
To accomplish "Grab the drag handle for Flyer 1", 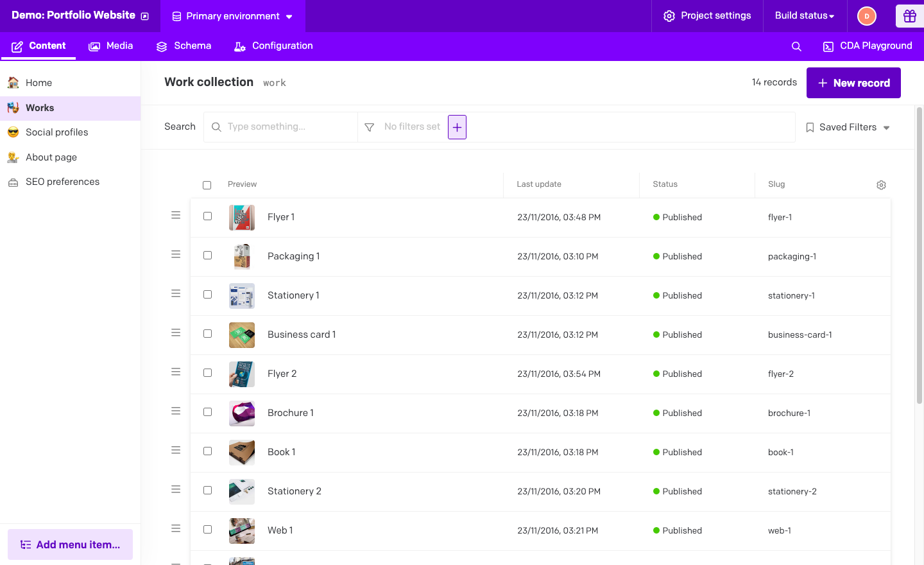I will [176, 215].
